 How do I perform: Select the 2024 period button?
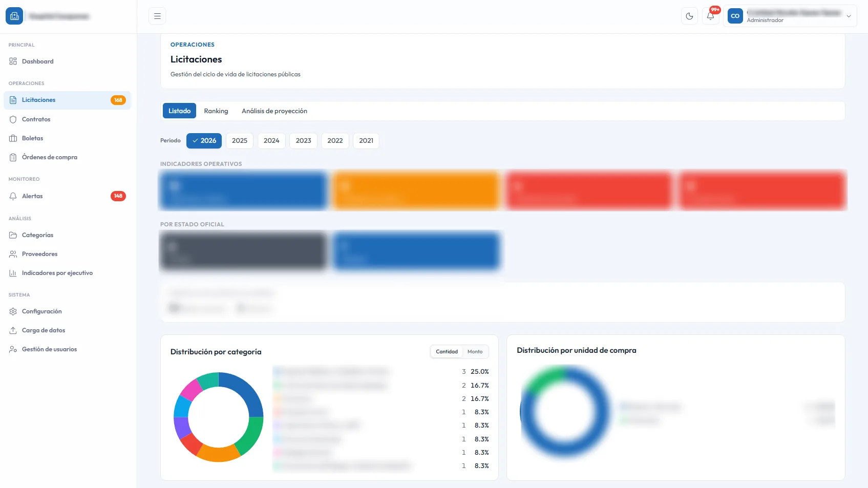pyautogui.click(x=271, y=140)
